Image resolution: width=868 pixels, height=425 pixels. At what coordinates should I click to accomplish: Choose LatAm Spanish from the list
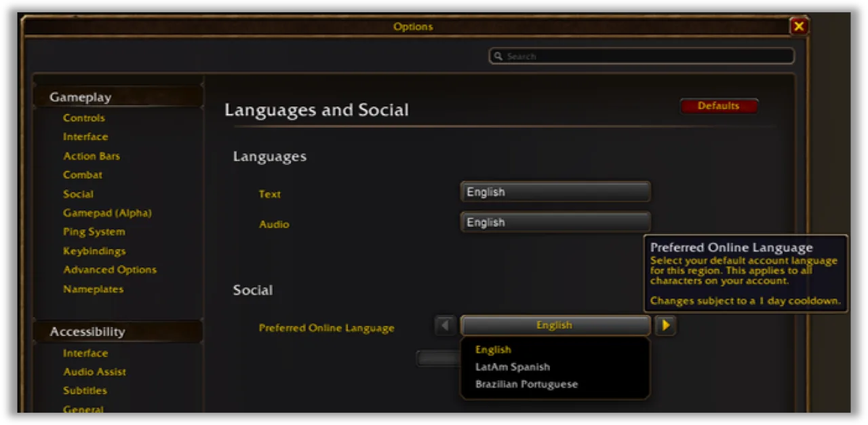coord(513,367)
